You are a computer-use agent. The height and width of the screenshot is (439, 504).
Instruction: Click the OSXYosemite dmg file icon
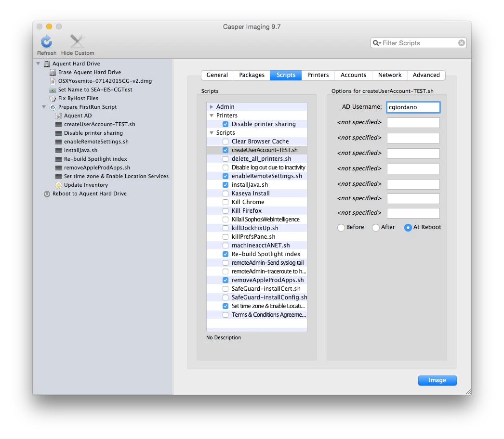click(x=53, y=81)
